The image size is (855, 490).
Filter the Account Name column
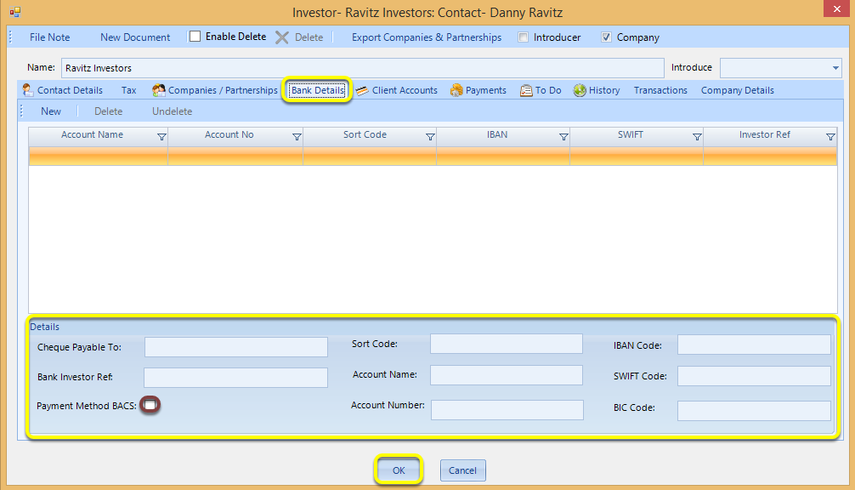161,137
